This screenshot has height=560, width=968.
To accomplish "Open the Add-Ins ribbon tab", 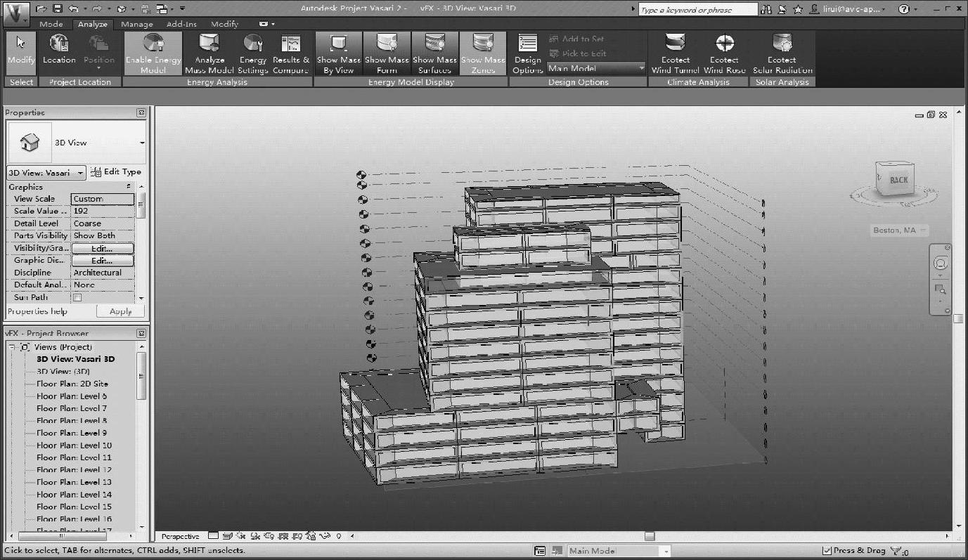I will [x=181, y=24].
